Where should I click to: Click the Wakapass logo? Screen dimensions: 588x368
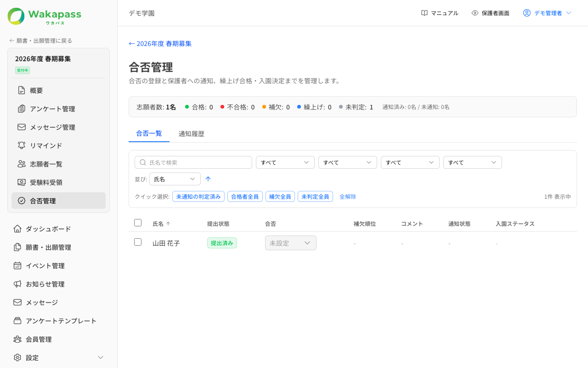point(44,17)
